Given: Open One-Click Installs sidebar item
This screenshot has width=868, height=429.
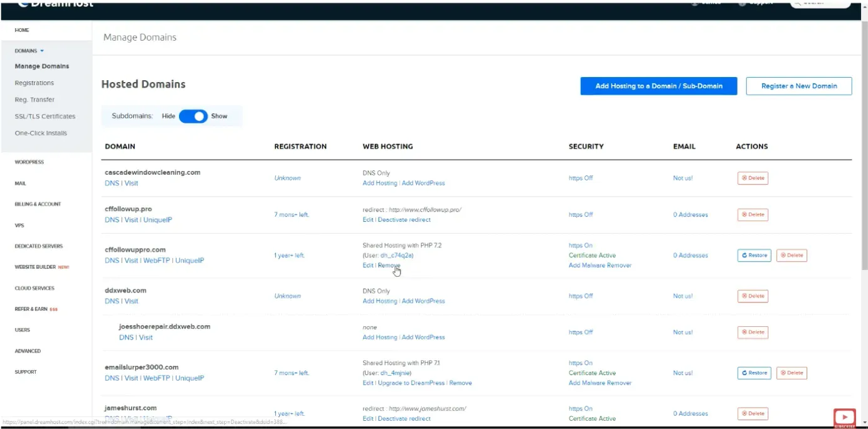Looking at the screenshot, I should coord(41,133).
